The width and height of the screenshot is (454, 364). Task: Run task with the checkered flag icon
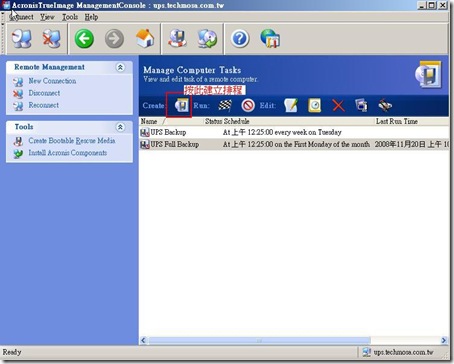click(225, 106)
